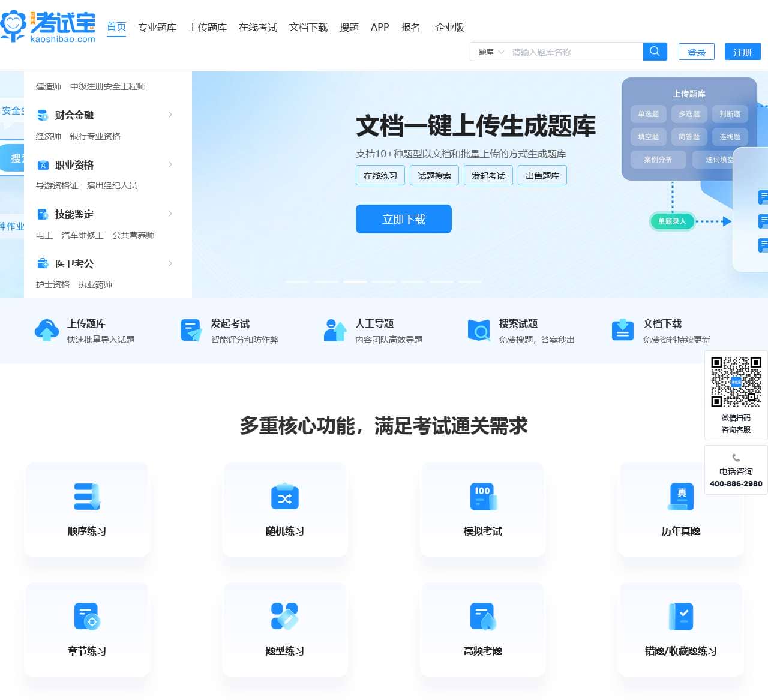Expand the 技能鉴定 category arrow
Screen dimensions: 768x700
tap(170, 214)
